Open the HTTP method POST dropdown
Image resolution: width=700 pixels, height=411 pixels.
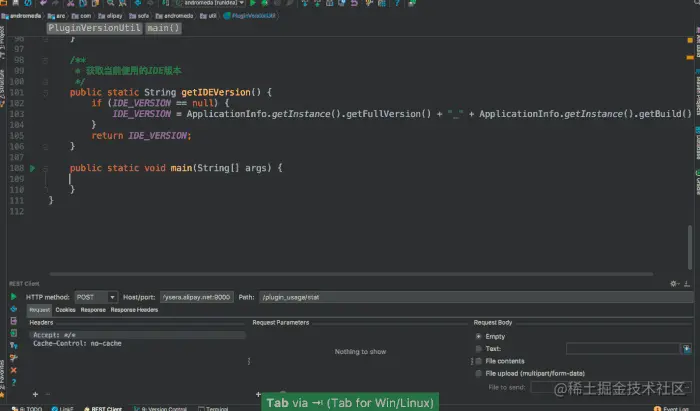pyautogui.click(x=96, y=297)
